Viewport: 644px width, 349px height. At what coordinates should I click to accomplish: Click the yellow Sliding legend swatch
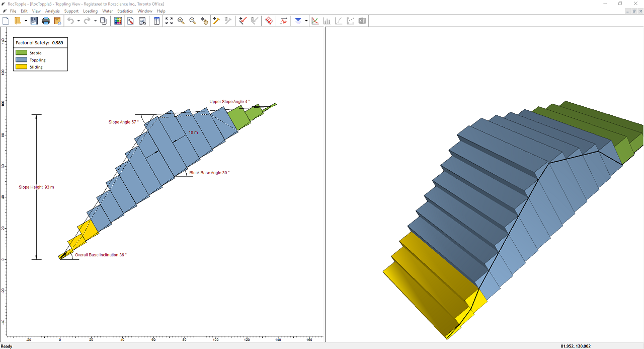tap(21, 67)
